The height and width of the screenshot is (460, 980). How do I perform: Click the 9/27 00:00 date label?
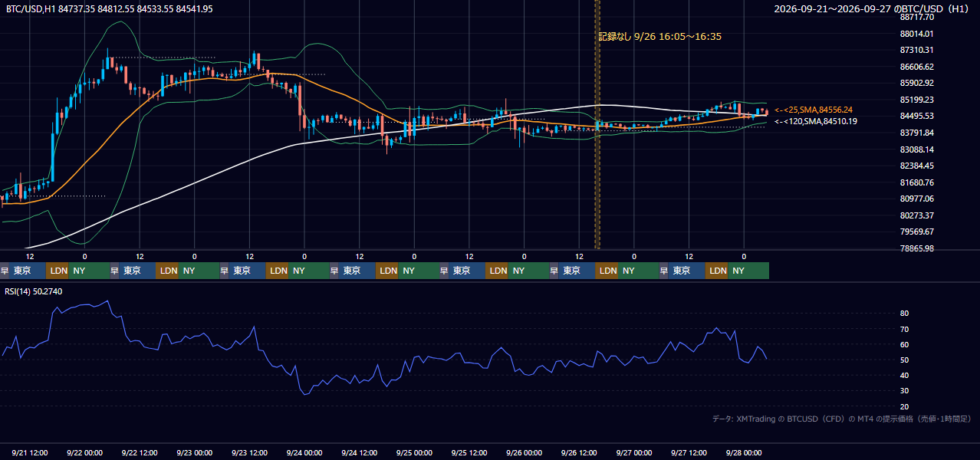634,452
